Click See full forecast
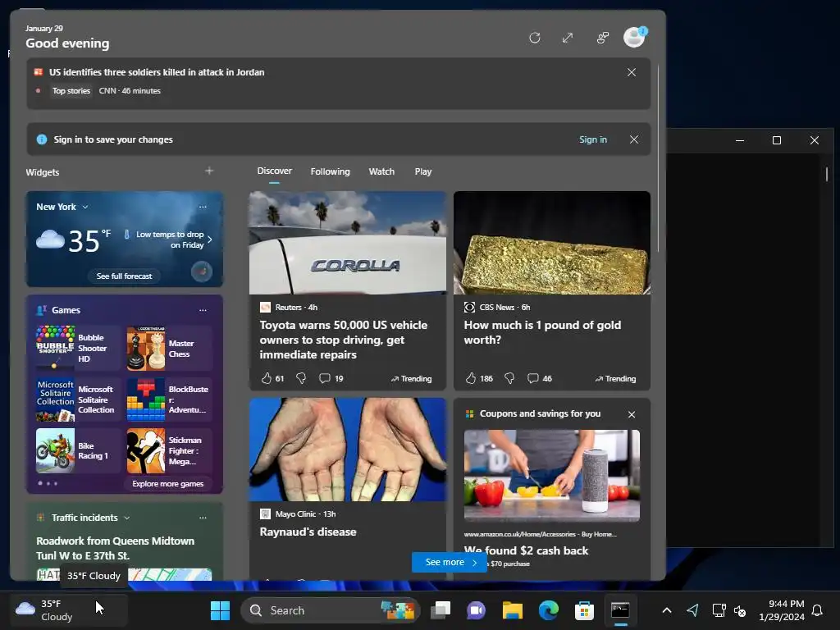This screenshot has height=630, width=840. pos(125,276)
